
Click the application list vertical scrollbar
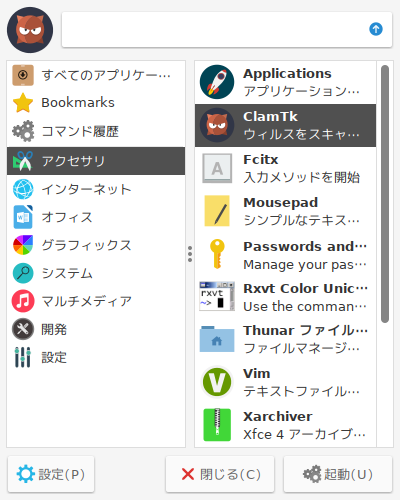(x=385, y=194)
